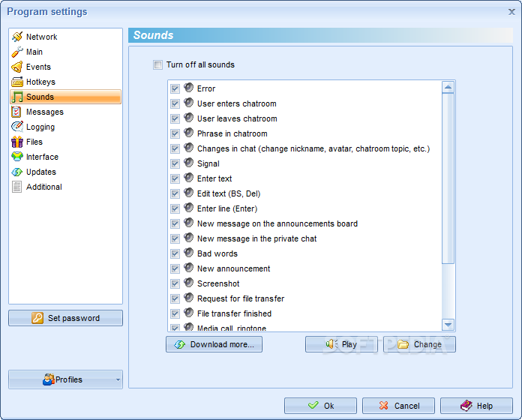The height and width of the screenshot is (420, 522).
Task: Click the scroll up arrow of sounds list
Action: [x=448, y=87]
